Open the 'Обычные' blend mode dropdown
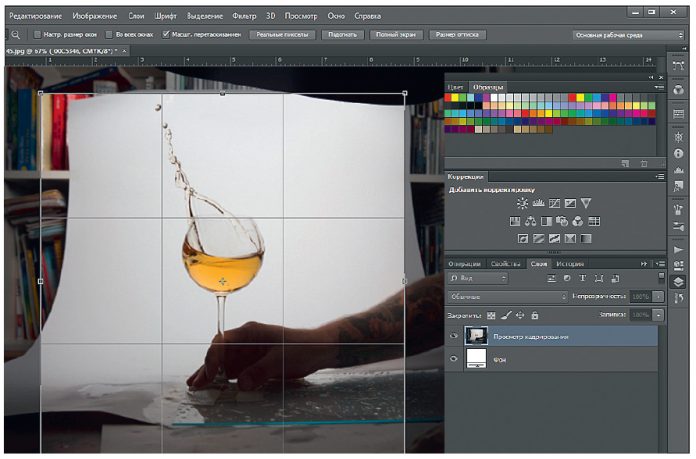 tap(506, 297)
